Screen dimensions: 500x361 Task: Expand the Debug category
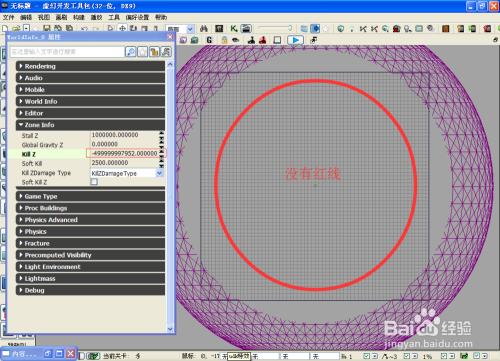[x=90, y=290]
